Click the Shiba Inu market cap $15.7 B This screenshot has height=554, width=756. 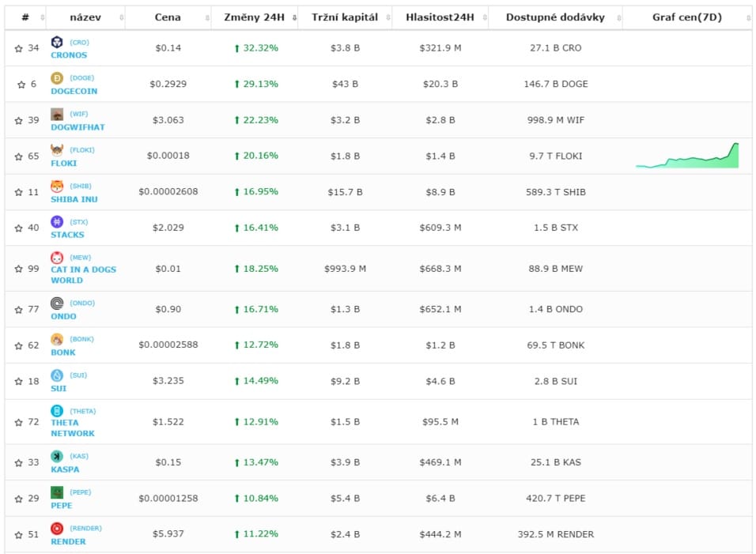(x=346, y=192)
